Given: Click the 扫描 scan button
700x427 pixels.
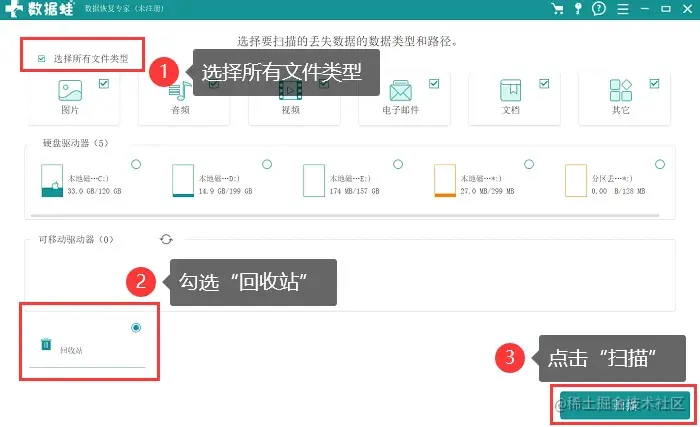Looking at the screenshot, I should tap(625, 405).
